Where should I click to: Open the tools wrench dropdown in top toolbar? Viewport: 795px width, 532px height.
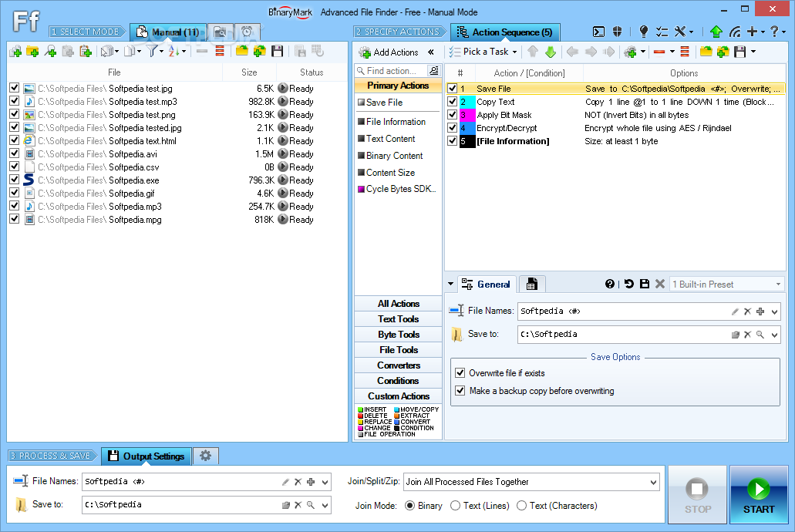click(x=691, y=32)
